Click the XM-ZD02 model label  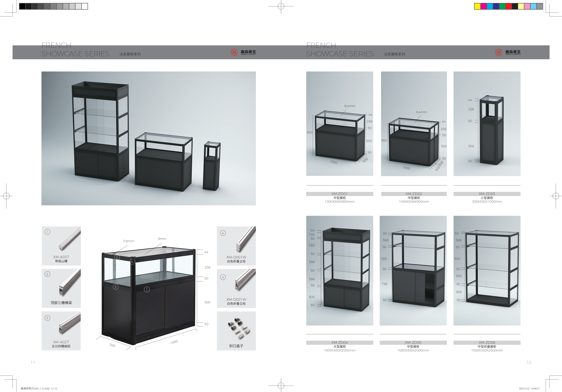click(x=414, y=194)
